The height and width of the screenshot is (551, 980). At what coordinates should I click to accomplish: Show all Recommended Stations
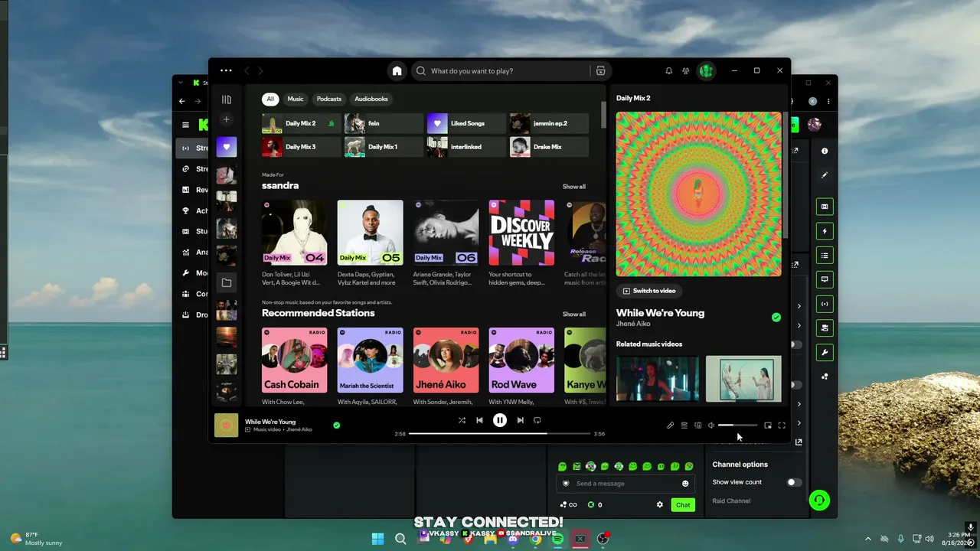tap(574, 315)
